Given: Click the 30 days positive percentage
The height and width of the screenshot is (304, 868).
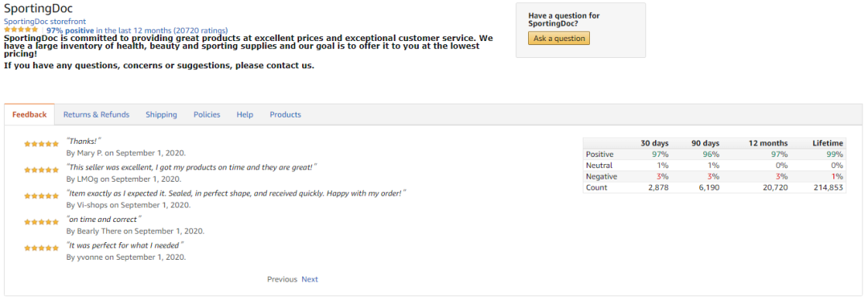Looking at the screenshot, I should (660, 154).
